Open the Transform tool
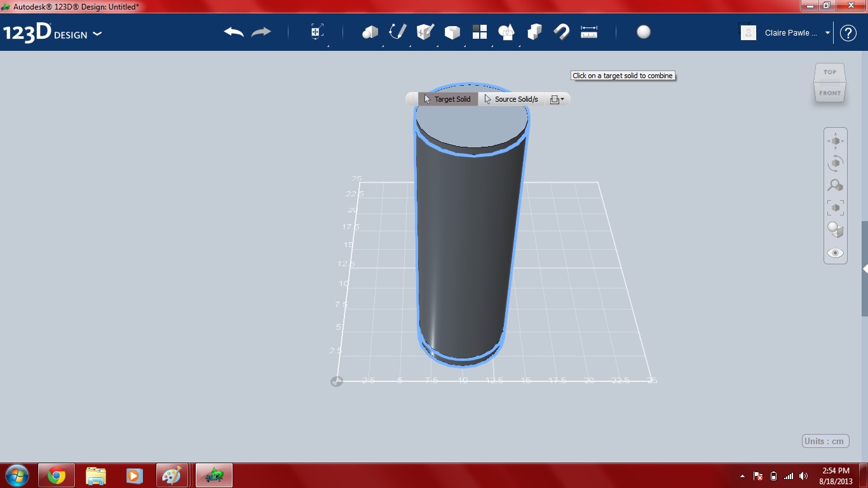 pyautogui.click(x=317, y=32)
